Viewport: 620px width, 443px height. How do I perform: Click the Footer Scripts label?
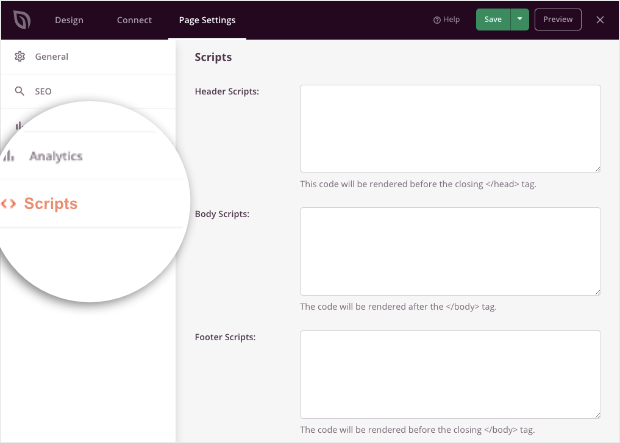coord(225,337)
